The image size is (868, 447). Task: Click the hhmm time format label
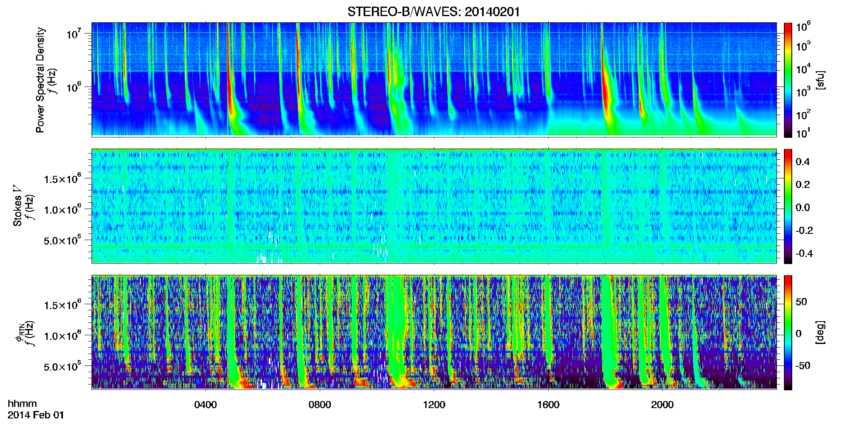(x=22, y=404)
